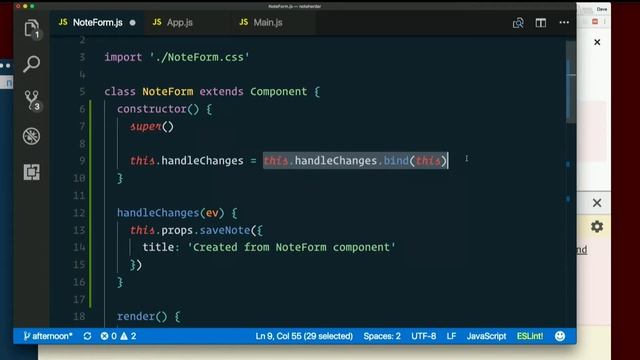Click the ESLint! status item
This screenshot has height=360, width=640.
tap(530, 336)
